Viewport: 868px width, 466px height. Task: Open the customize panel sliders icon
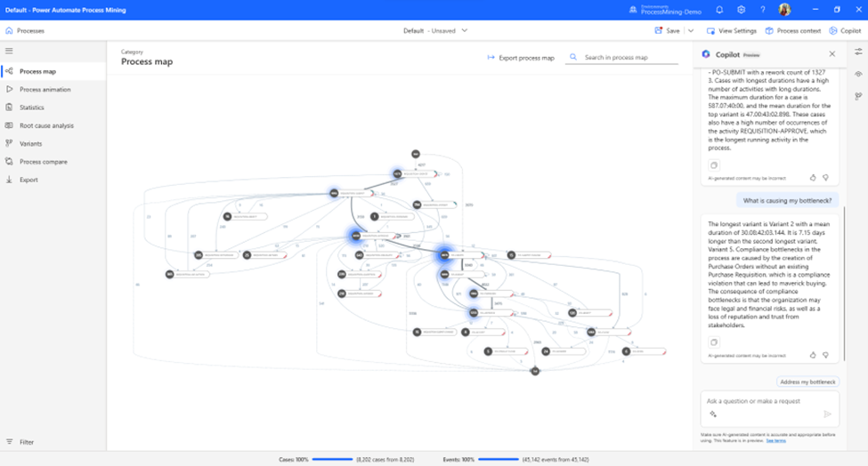click(x=857, y=52)
